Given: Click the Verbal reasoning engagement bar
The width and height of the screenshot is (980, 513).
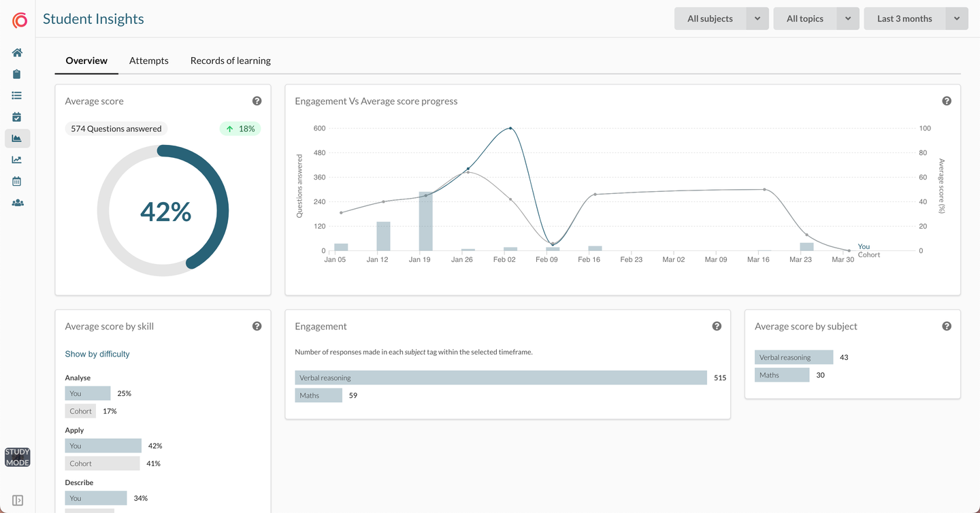Looking at the screenshot, I should 500,378.
